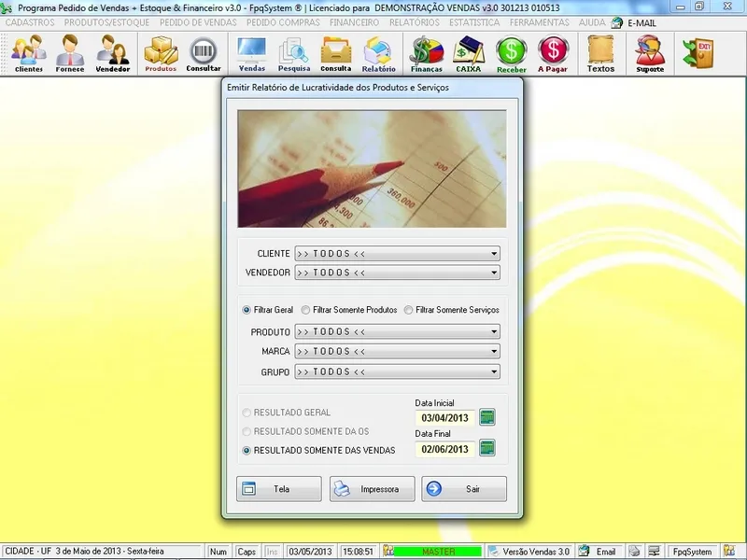Image resolution: width=747 pixels, height=560 pixels.
Task: Click the Produtos boxes icon
Action: click(x=161, y=53)
